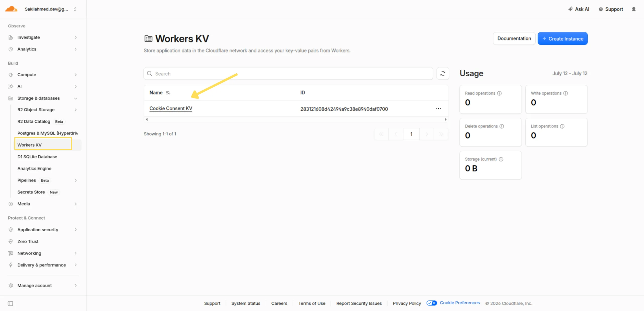The width and height of the screenshot is (644, 311).
Task: Expand the Pipelines chevron
Action: tap(76, 180)
